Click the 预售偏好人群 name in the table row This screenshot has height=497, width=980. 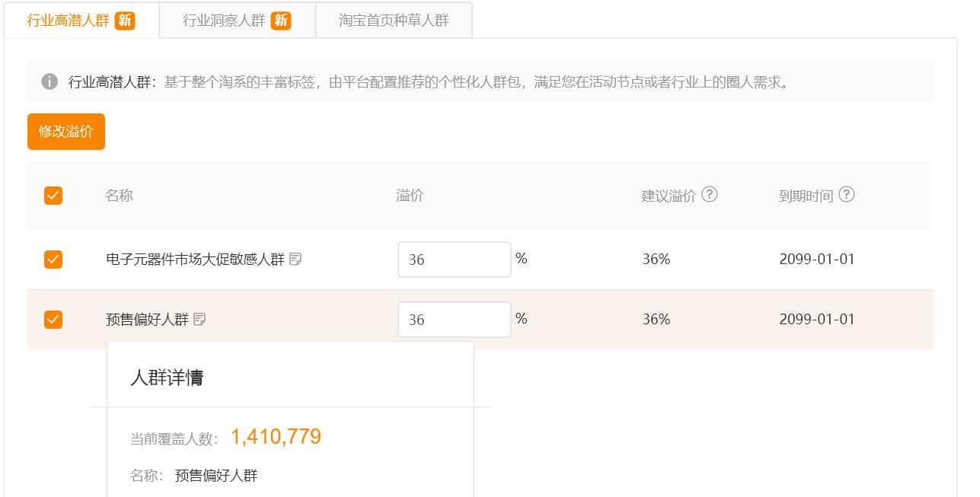[147, 320]
